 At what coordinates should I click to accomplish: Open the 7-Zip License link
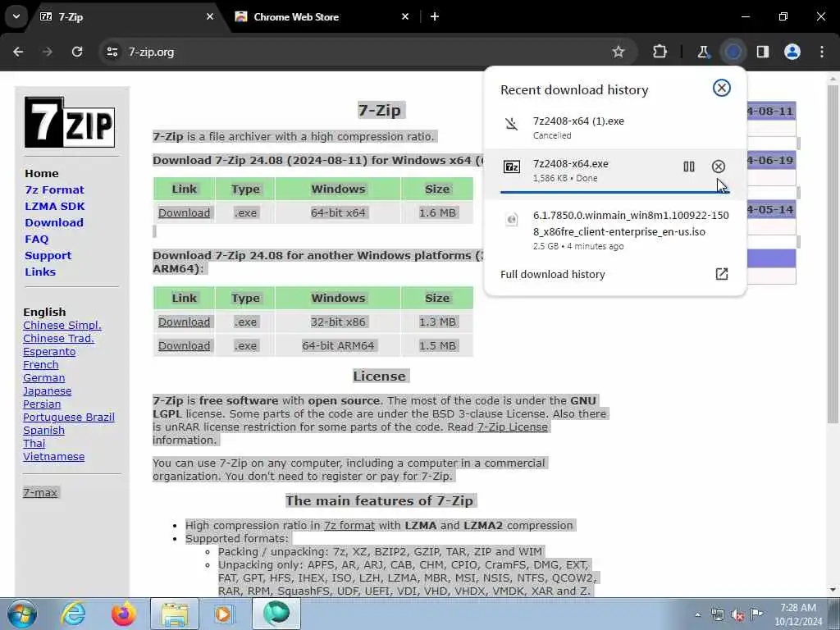[513, 427]
